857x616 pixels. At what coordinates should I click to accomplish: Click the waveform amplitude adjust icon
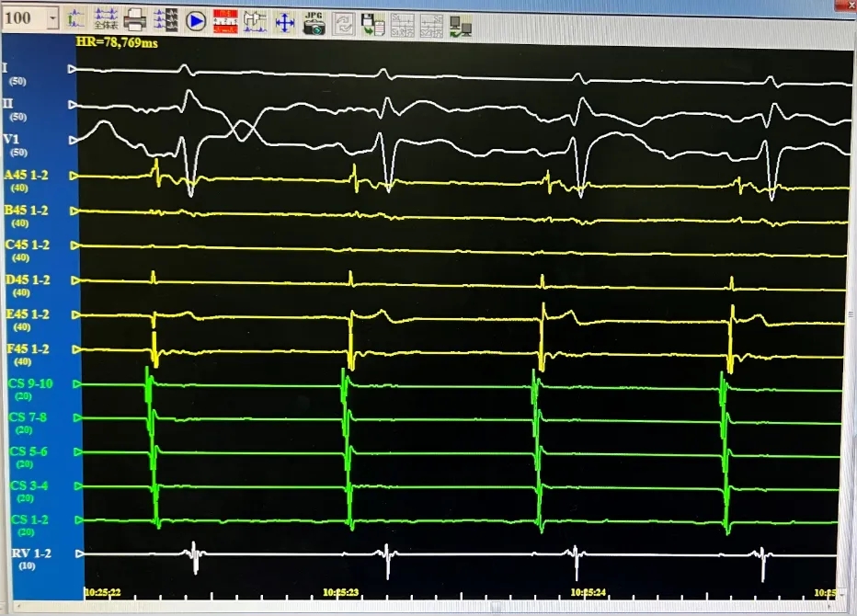(x=76, y=19)
